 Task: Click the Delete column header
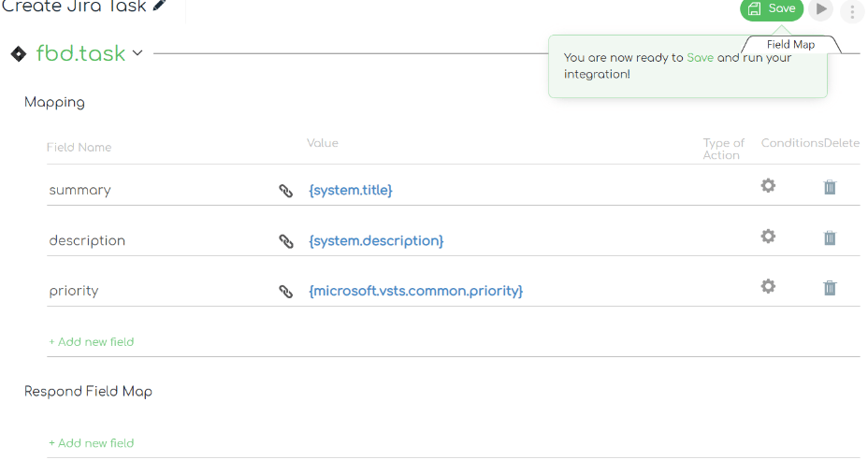point(842,143)
